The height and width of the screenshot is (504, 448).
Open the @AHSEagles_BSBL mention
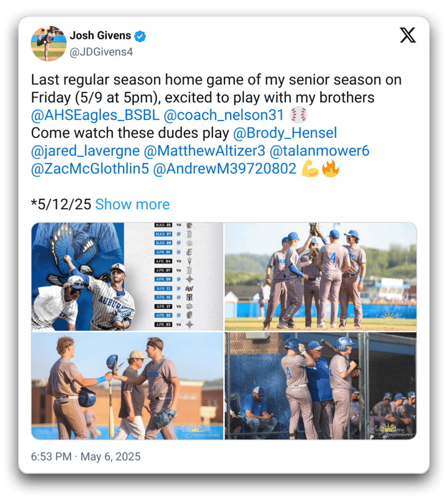(x=95, y=116)
